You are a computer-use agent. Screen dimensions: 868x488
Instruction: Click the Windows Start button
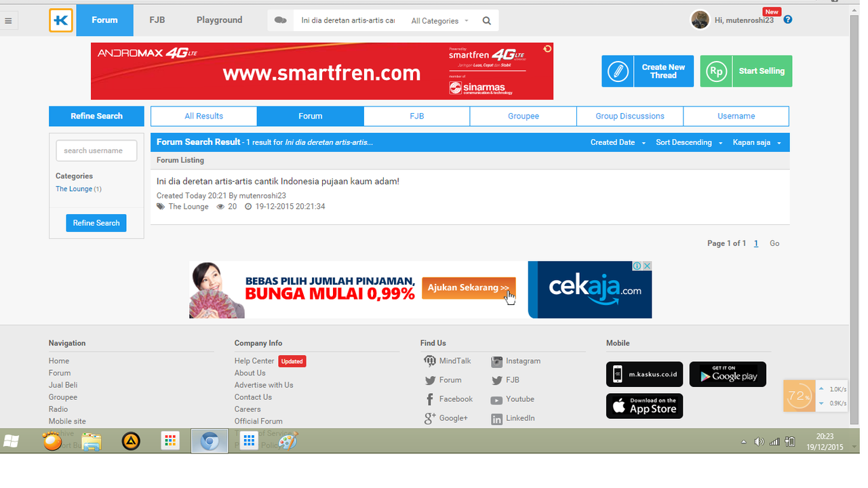(11, 442)
